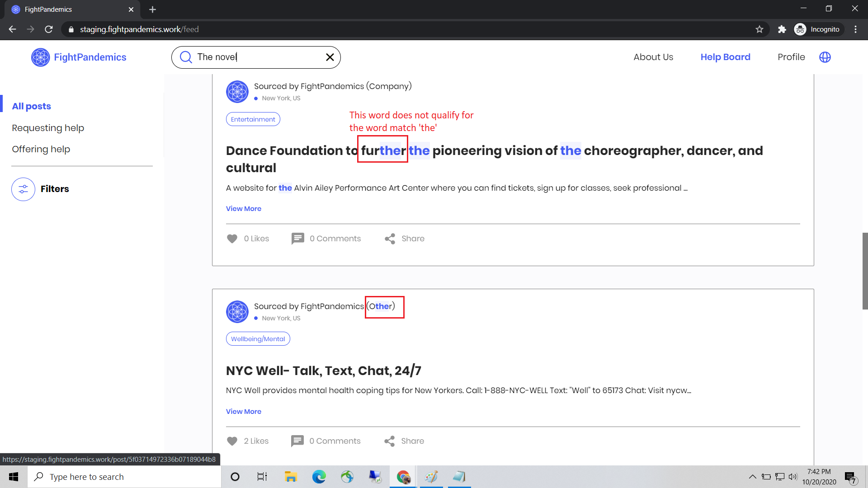Open Chrome three-dot menu

pyautogui.click(x=855, y=29)
